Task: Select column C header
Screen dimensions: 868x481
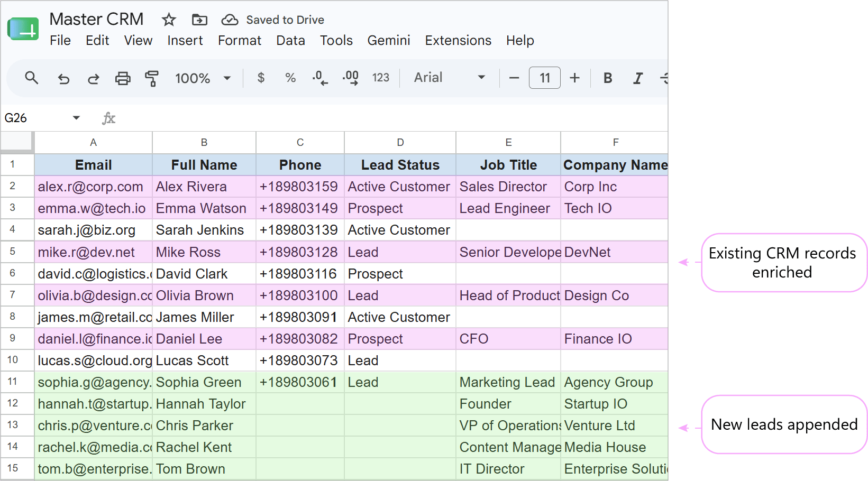Action: pyautogui.click(x=300, y=142)
